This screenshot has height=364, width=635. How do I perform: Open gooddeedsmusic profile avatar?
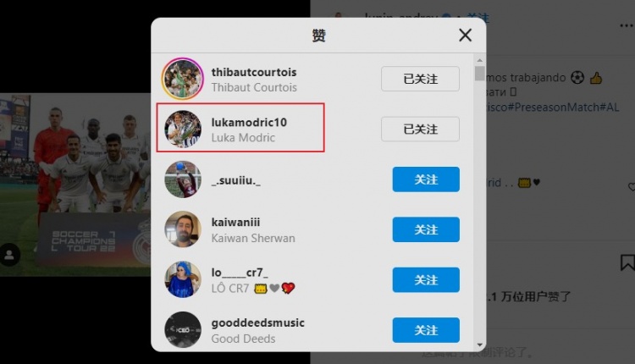183,330
